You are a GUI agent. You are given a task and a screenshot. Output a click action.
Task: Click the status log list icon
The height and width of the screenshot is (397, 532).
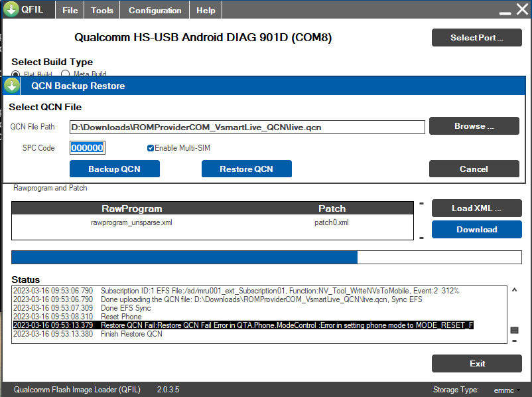514,330
